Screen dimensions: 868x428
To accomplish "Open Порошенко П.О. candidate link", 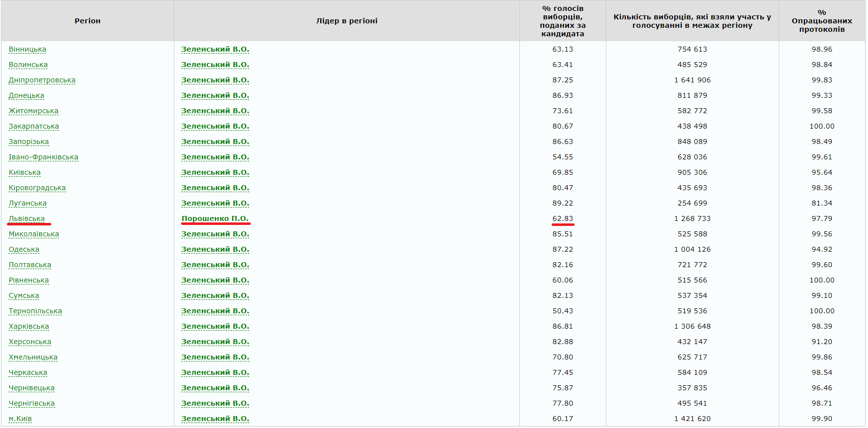I will (x=215, y=218).
